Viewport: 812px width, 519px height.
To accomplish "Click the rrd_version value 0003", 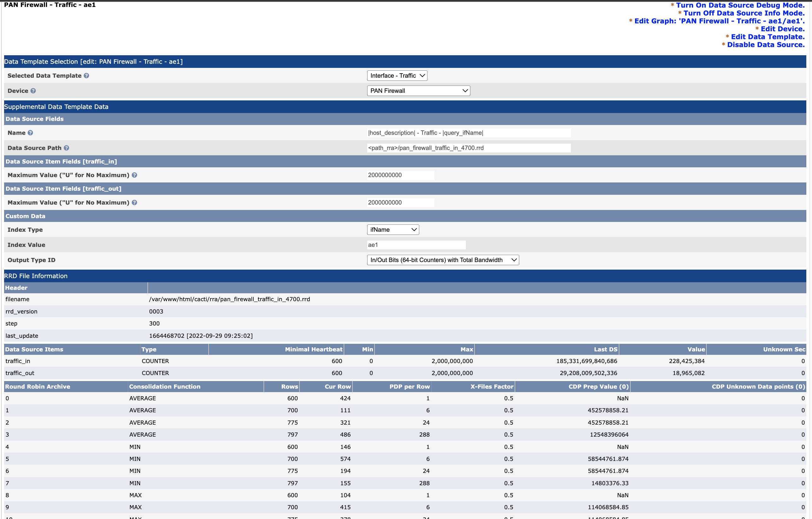I will click(156, 312).
